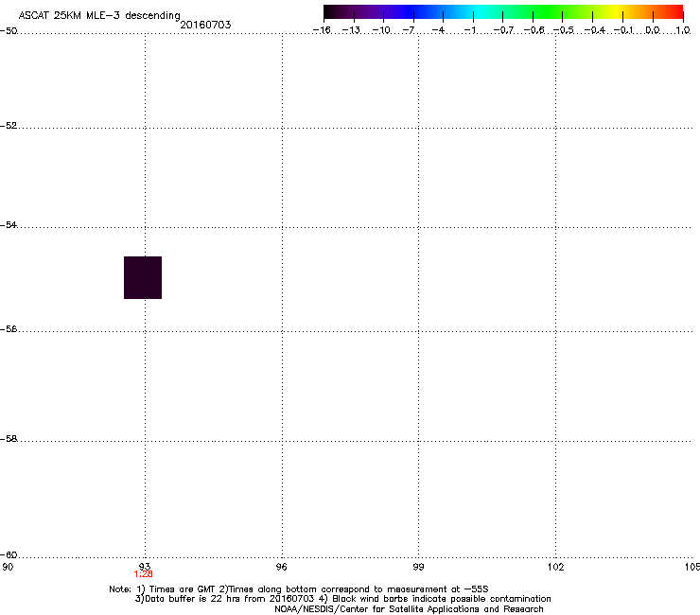Click the -7 color bar label
This screenshot has height=615, width=700.
pyautogui.click(x=409, y=30)
